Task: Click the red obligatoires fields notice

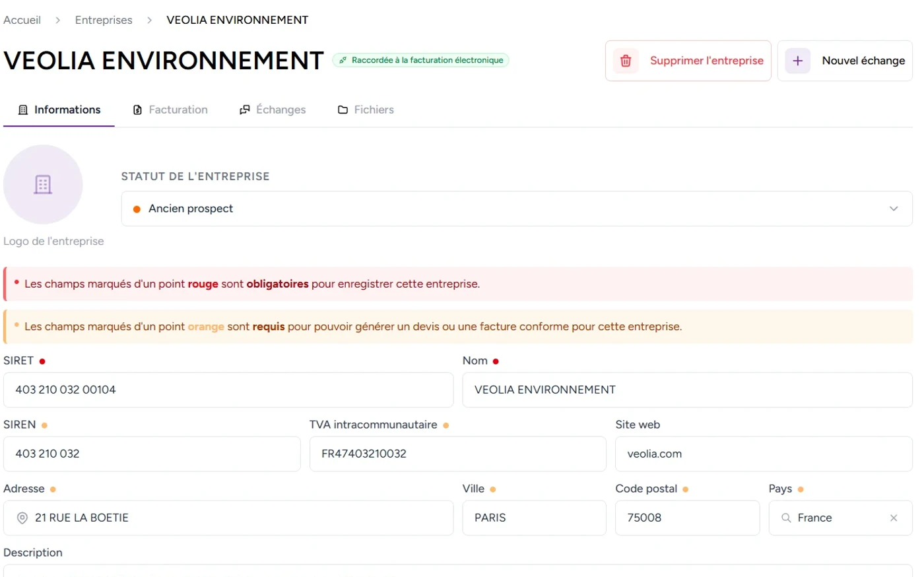Action: click(x=458, y=284)
